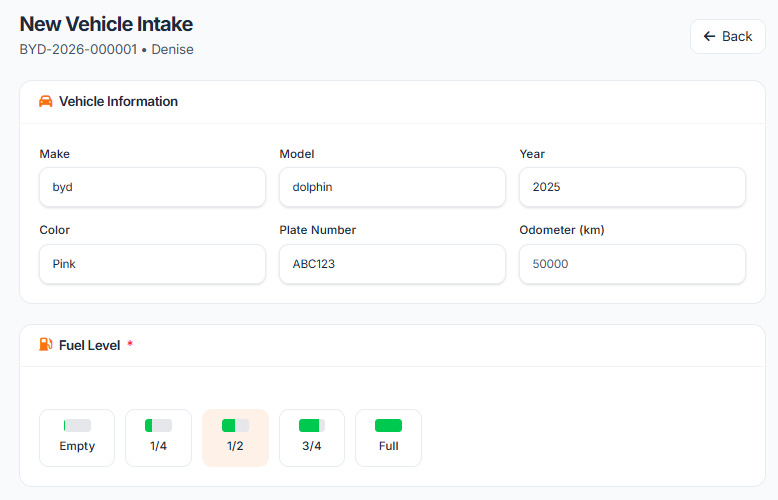This screenshot has width=778, height=500.
Task: Click the fuel pump icon beside Fuel Level
Action: click(x=46, y=345)
